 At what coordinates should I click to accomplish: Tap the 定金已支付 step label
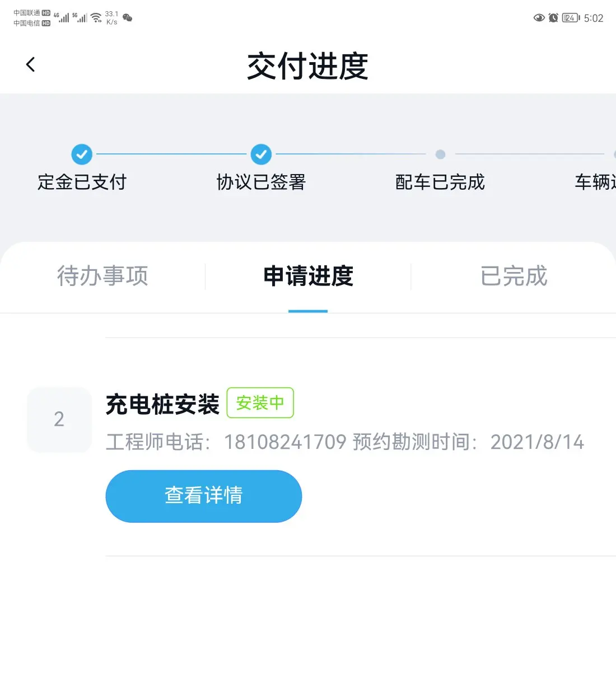coord(82,182)
